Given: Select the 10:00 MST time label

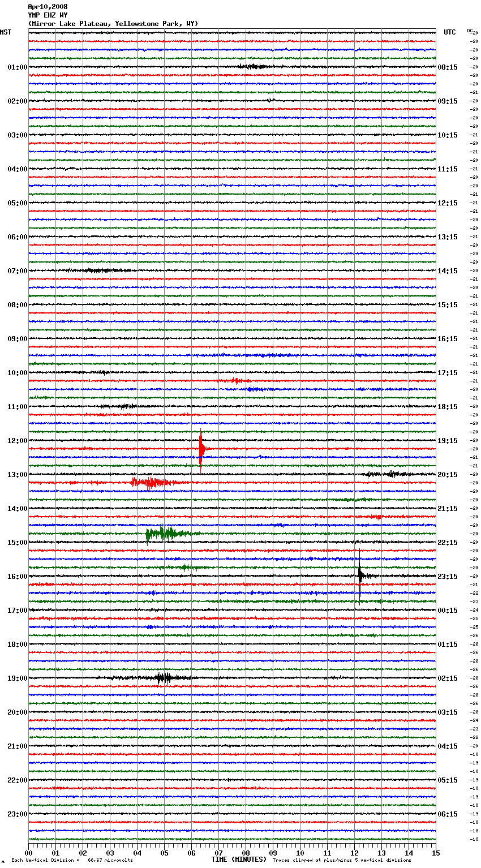Looking at the screenshot, I should 18,373.
